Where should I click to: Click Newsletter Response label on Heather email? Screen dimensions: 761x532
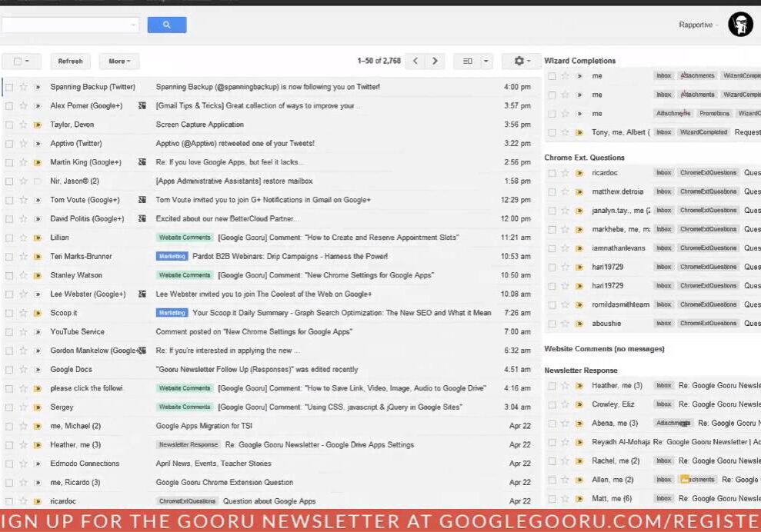[x=189, y=444]
